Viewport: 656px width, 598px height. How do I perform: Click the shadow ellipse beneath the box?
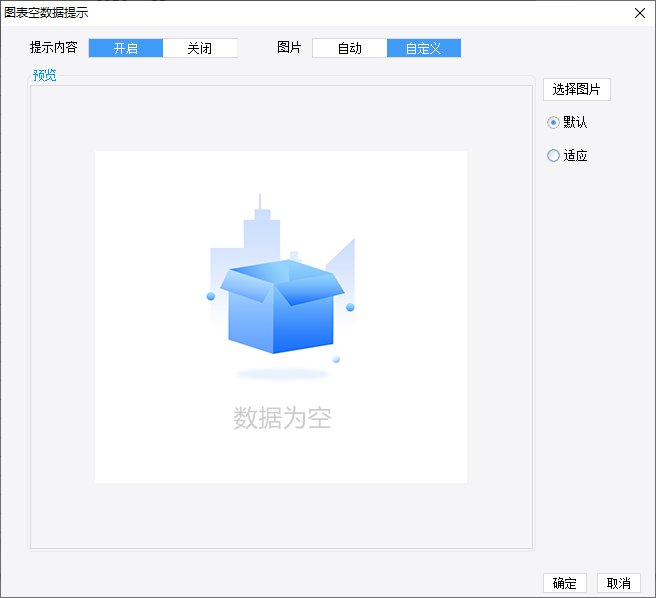point(282,374)
